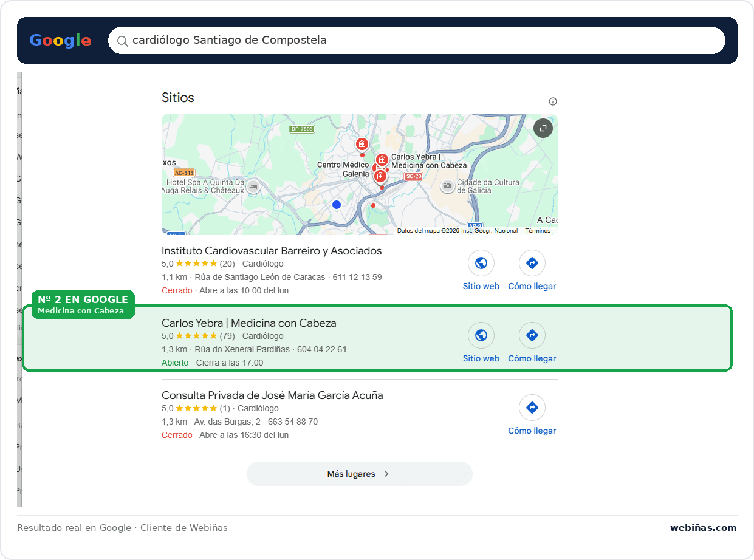This screenshot has width=754, height=560.
Task: Click the SC-20 road label on map
Action: click(413, 176)
